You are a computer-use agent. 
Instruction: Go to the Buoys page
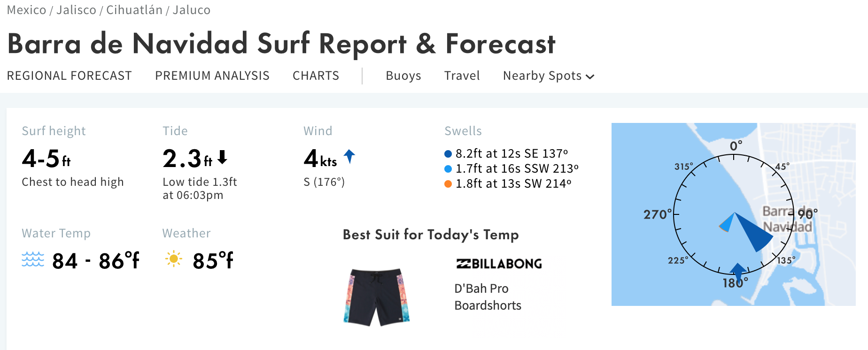(x=403, y=76)
